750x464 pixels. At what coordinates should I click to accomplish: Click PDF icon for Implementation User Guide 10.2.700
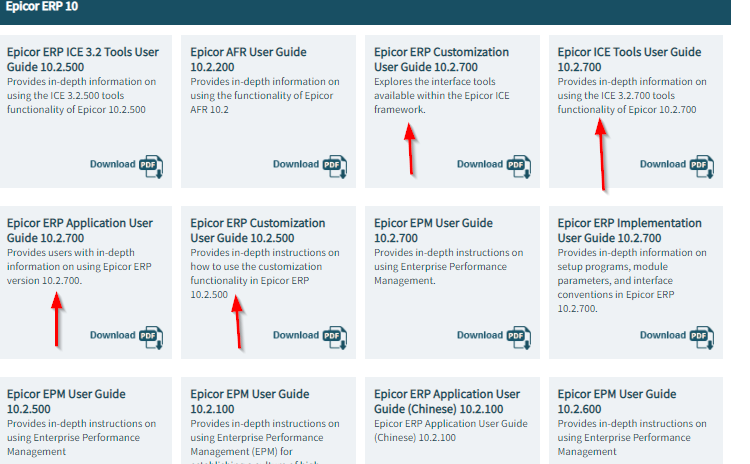point(702,337)
